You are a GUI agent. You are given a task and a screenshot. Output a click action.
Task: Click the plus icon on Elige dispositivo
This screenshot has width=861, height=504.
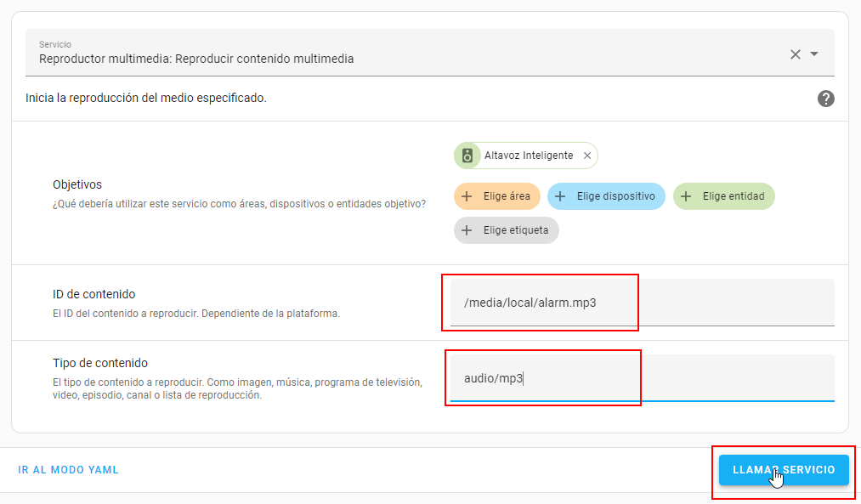(560, 196)
